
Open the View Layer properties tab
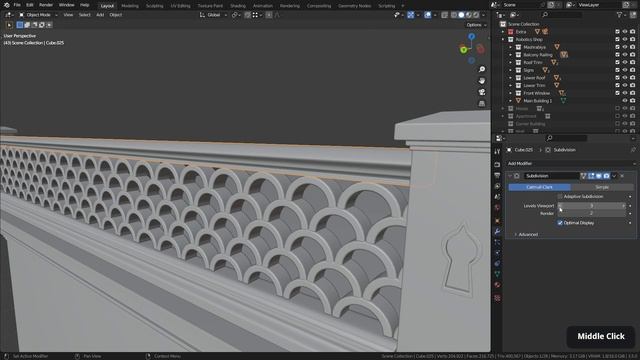point(497,186)
